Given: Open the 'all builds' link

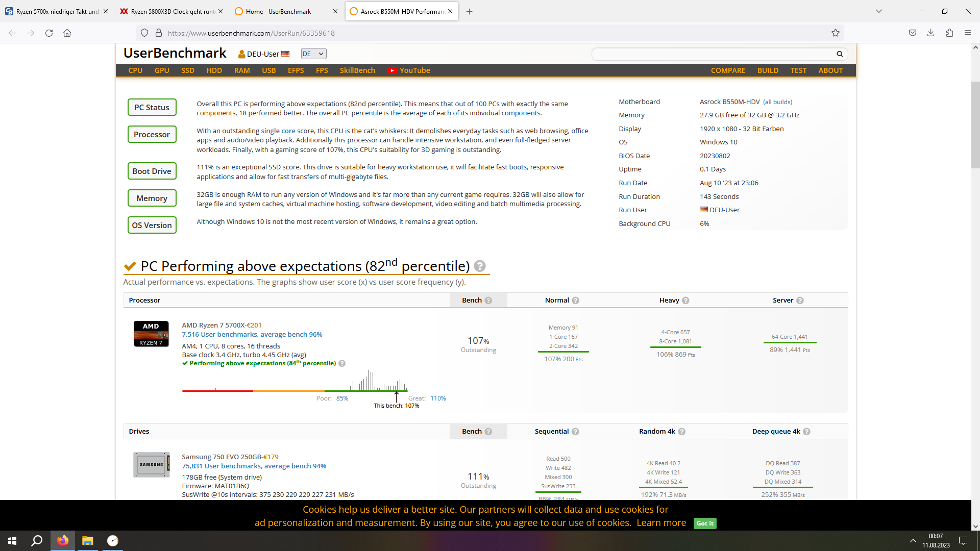Looking at the screenshot, I should 777,102.
